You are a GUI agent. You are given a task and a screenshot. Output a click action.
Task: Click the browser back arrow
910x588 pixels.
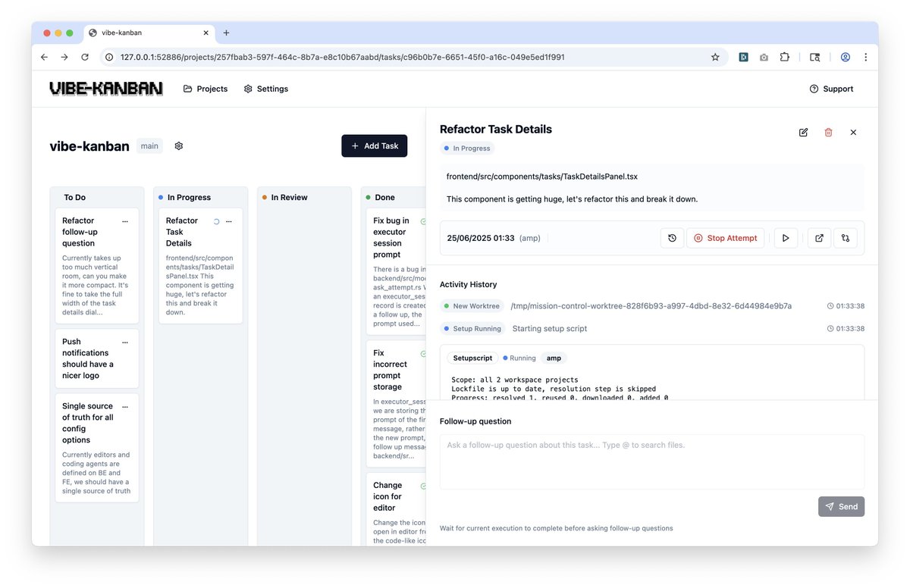[x=44, y=57]
